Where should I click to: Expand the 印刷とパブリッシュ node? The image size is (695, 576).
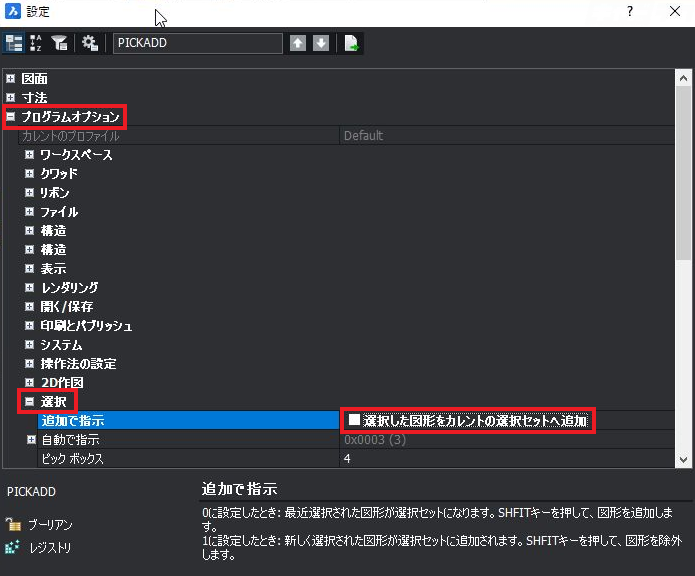tap(29, 325)
